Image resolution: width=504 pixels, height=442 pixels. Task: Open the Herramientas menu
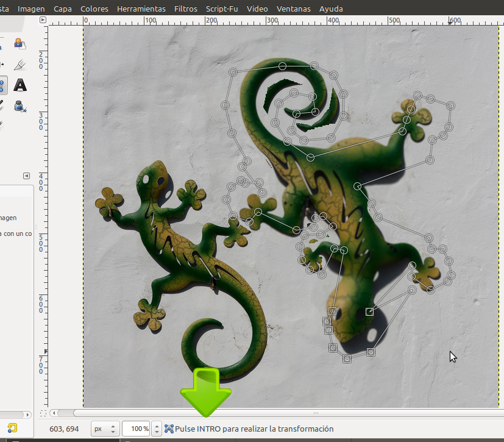[x=141, y=9]
